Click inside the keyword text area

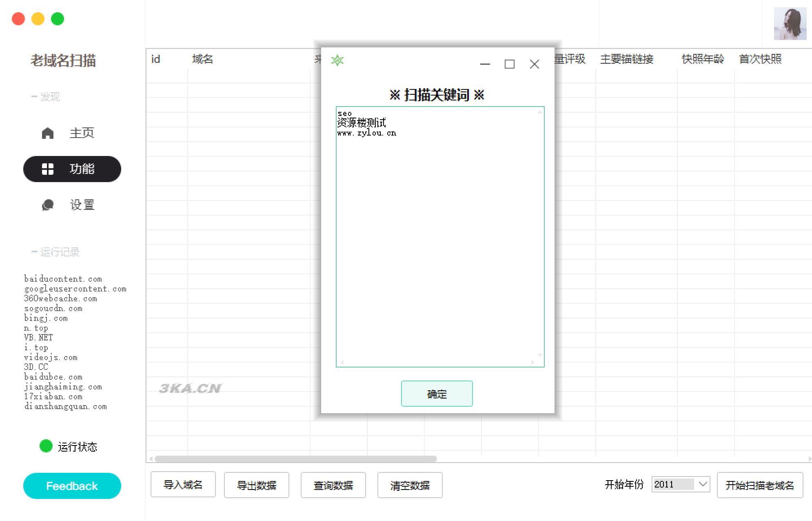440,237
